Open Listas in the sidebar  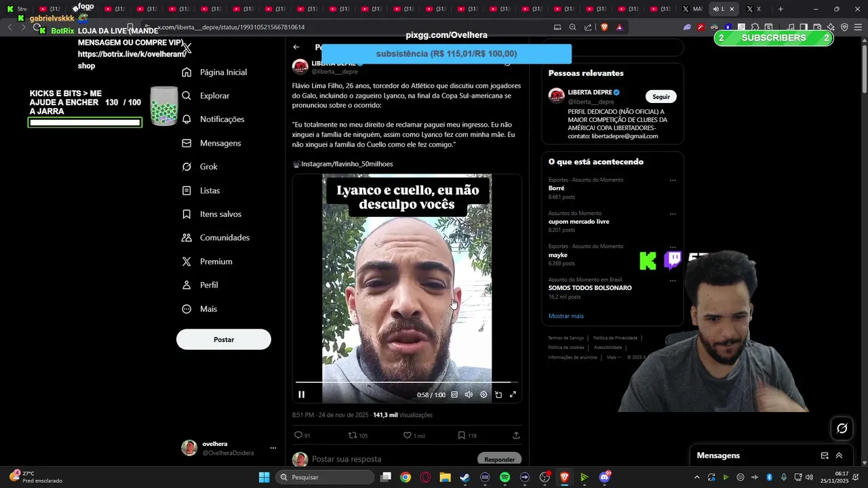(201, 190)
